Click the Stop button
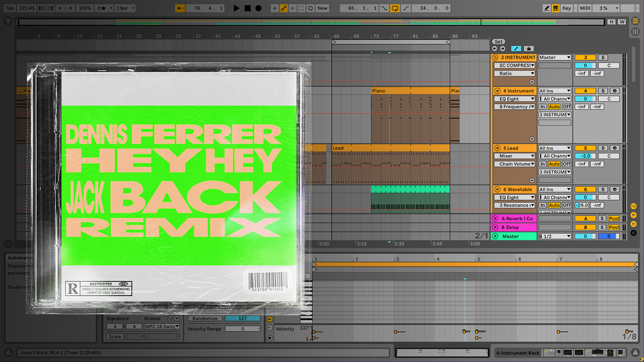The height and width of the screenshot is (362, 644). [x=248, y=8]
